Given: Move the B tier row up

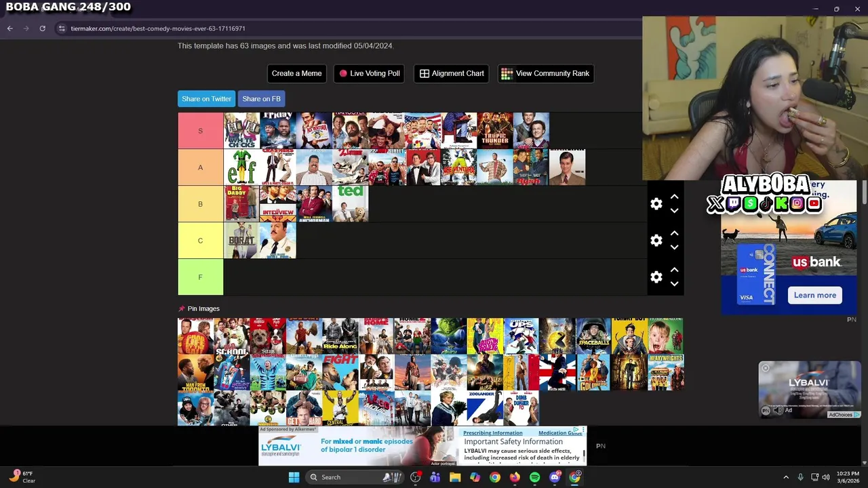Looking at the screenshot, I should [674, 197].
